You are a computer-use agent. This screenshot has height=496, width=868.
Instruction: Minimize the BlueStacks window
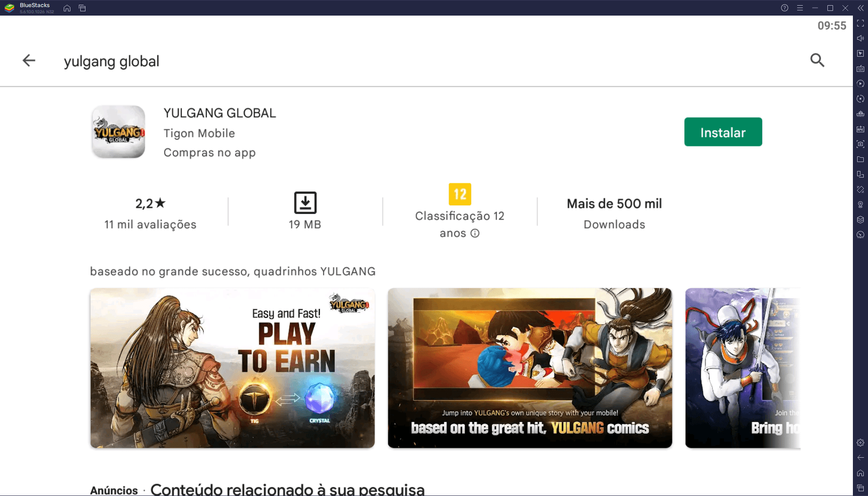tap(815, 8)
